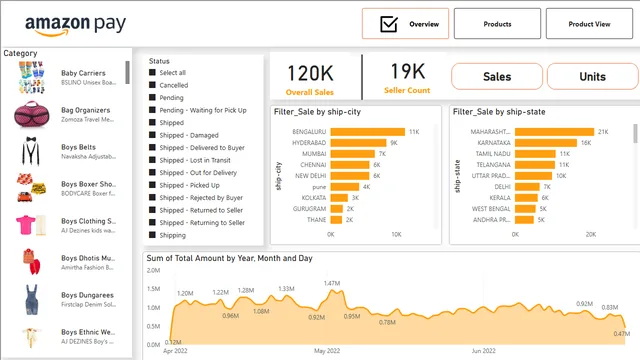Click the HYDERABAD bar in city chart
This screenshot has width=640, height=360.
358,143
